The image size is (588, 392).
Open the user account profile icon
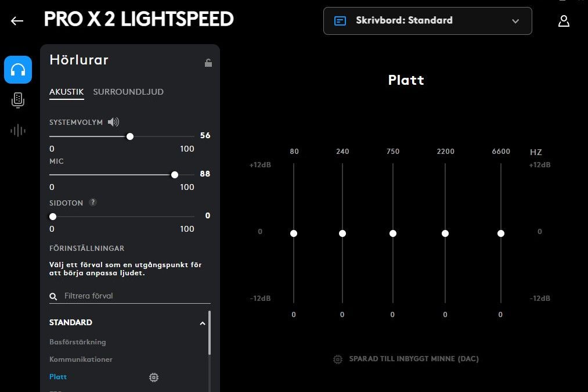564,21
